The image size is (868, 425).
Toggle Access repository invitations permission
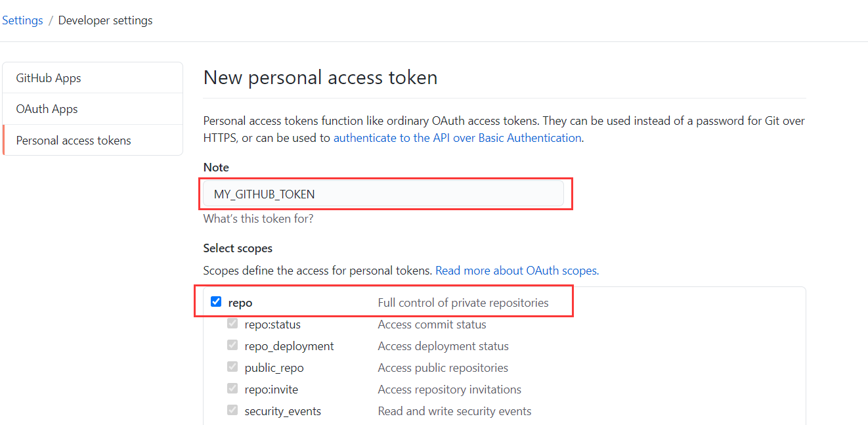(x=449, y=389)
